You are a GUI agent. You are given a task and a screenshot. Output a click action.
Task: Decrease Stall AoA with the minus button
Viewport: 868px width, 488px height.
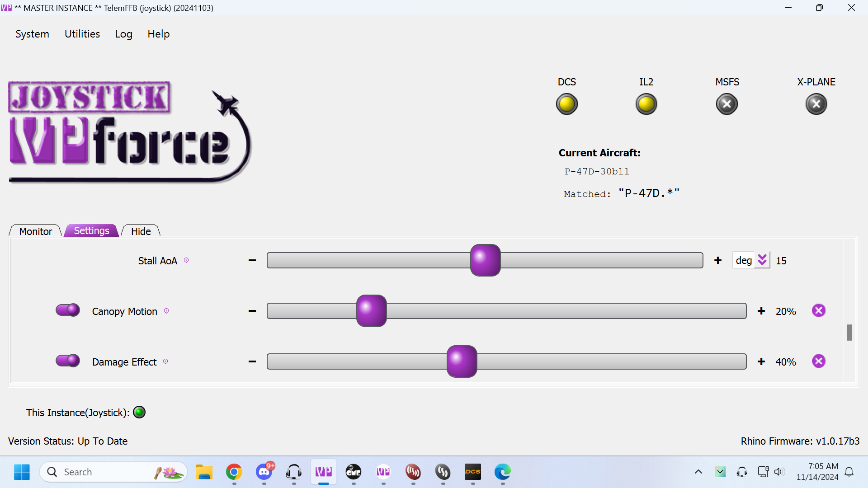pyautogui.click(x=252, y=260)
